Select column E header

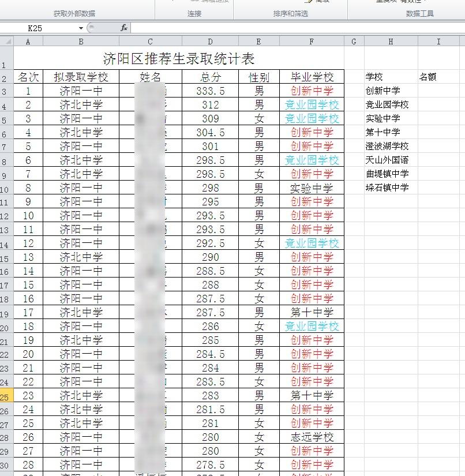pos(259,42)
